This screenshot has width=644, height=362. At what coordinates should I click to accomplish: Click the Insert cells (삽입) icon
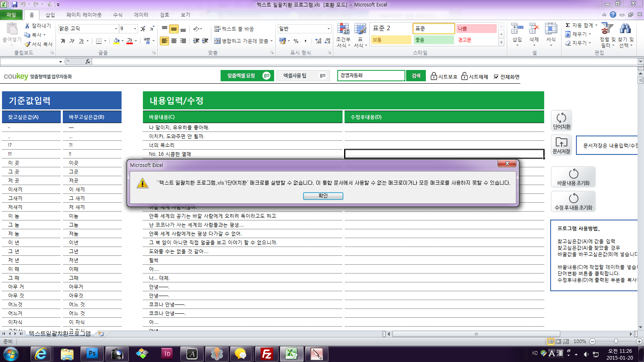(517, 29)
